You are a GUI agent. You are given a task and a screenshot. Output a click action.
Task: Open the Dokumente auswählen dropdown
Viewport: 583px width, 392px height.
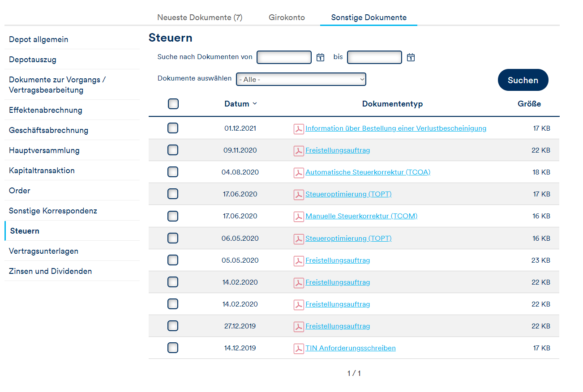pos(301,79)
